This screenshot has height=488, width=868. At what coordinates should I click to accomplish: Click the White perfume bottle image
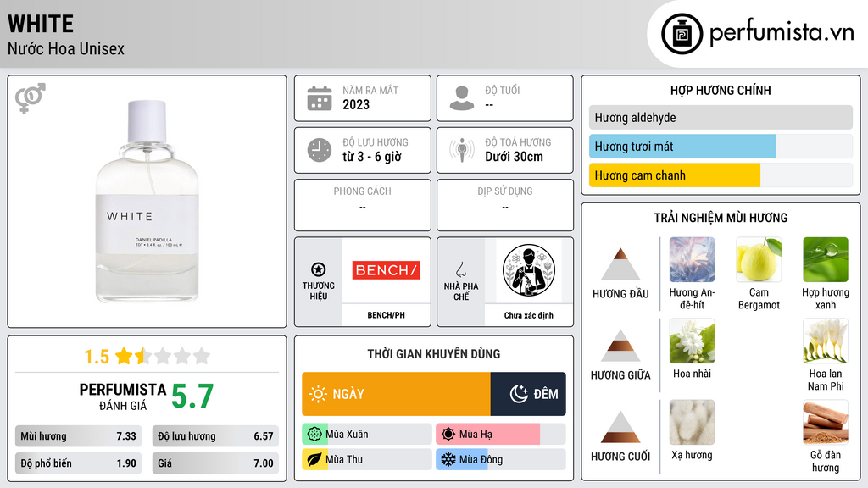[x=147, y=202]
